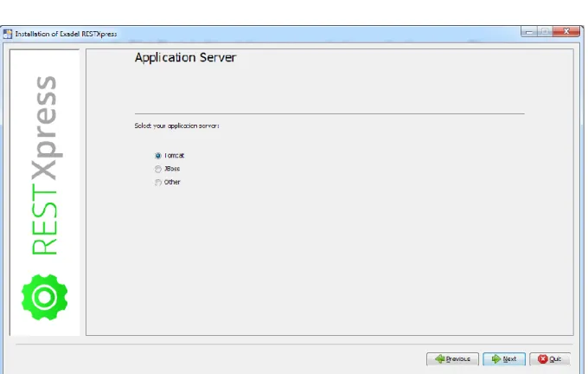Choose JBoss as application server
This screenshot has height=374, width=588.
click(158, 169)
